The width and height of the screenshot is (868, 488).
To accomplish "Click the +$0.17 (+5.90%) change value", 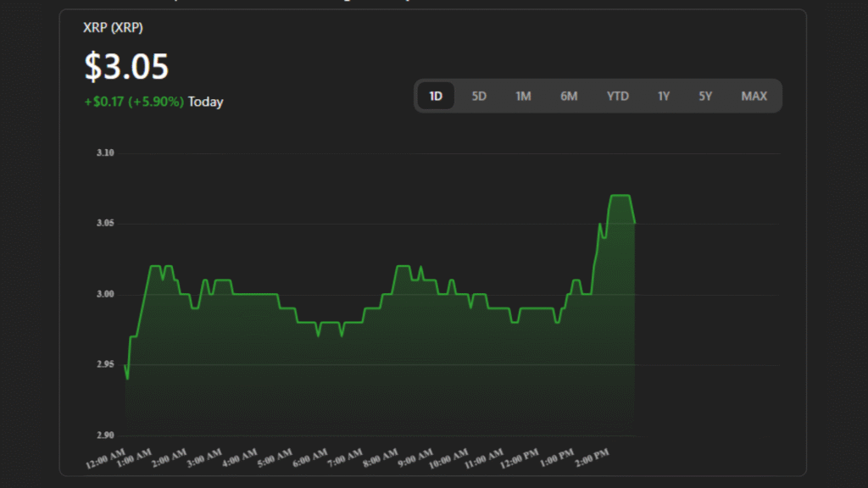I will (134, 102).
